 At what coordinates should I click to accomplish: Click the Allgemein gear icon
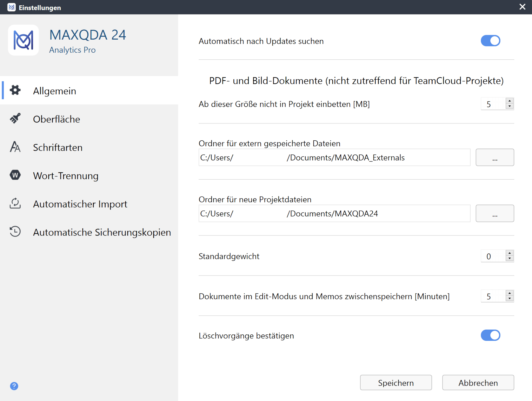[x=15, y=90]
